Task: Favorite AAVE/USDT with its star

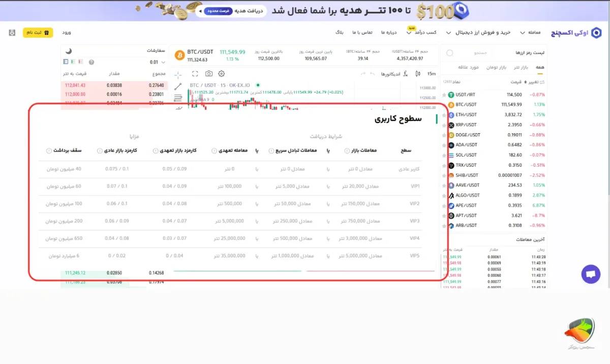Action: coord(444,186)
